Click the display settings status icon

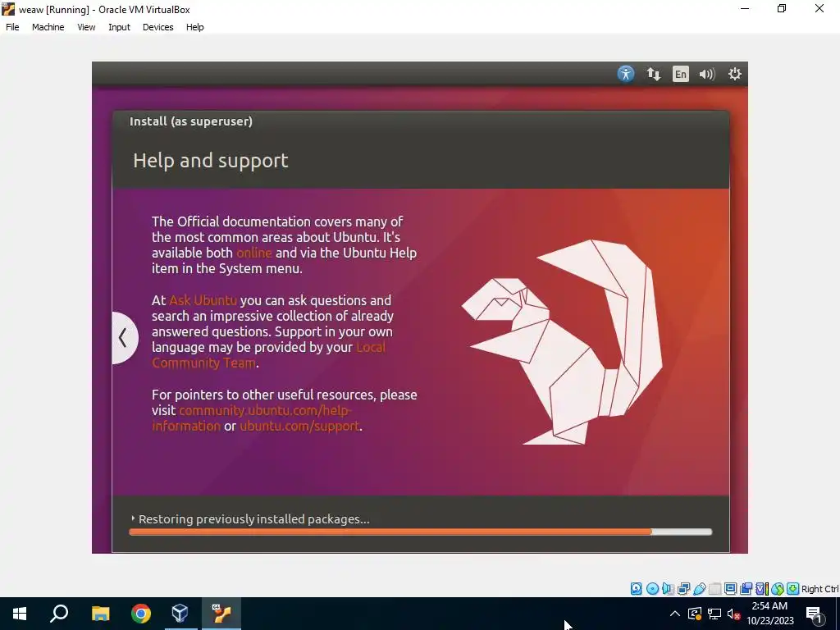730,589
